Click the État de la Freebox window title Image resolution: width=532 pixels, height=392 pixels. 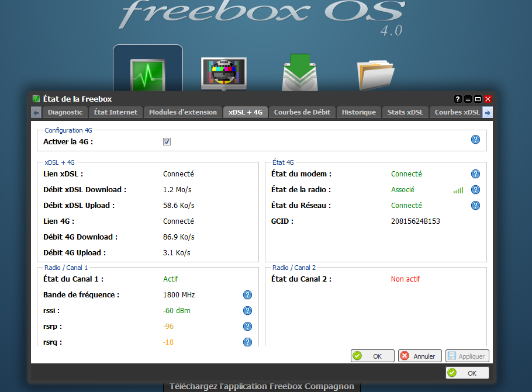(x=77, y=99)
